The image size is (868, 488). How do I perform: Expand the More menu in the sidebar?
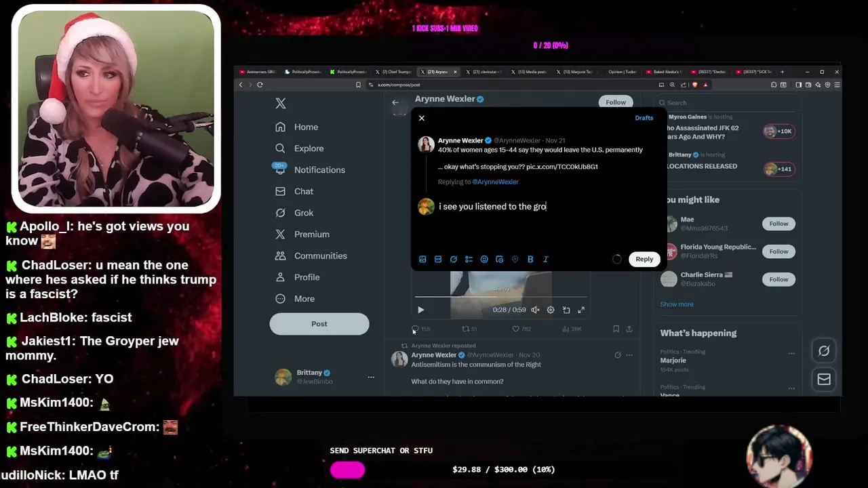tap(295, 299)
